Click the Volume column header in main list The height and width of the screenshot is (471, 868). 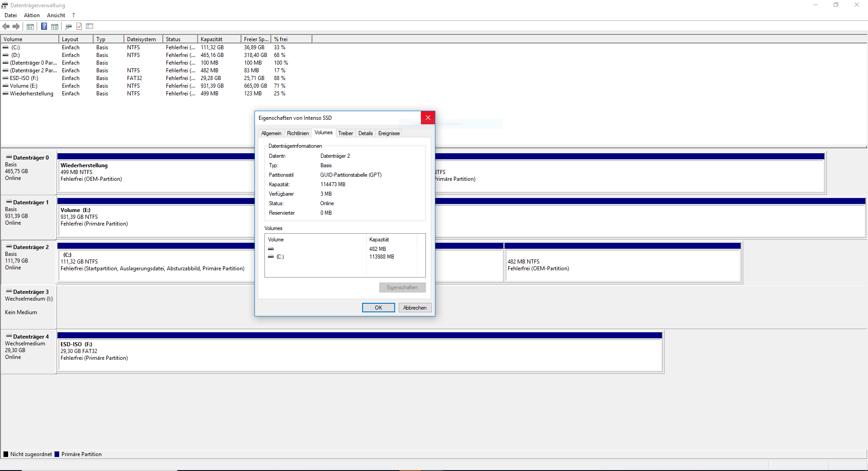(x=30, y=39)
